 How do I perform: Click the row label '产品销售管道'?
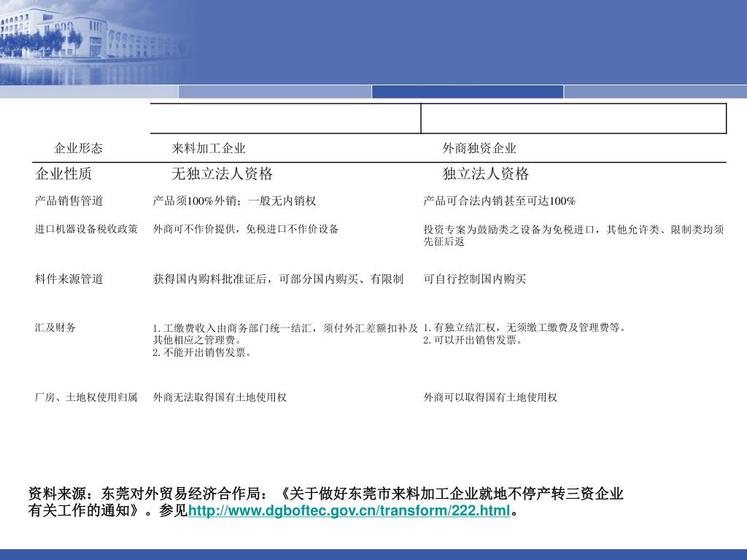pyautogui.click(x=69, y=201)
